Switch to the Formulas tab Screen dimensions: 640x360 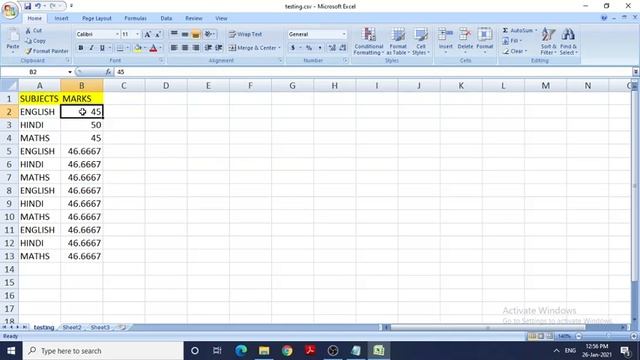point(136,18)
